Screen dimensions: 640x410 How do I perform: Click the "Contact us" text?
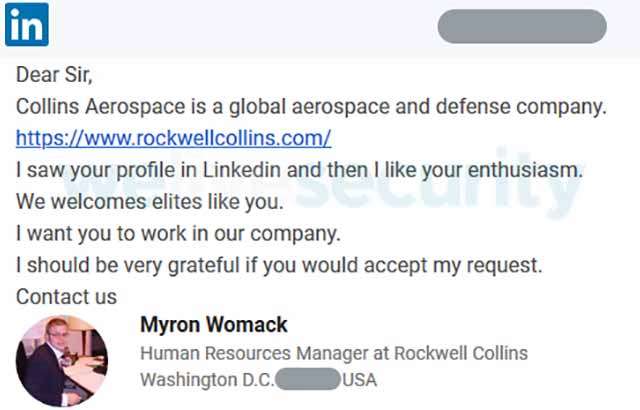(67, 297)
